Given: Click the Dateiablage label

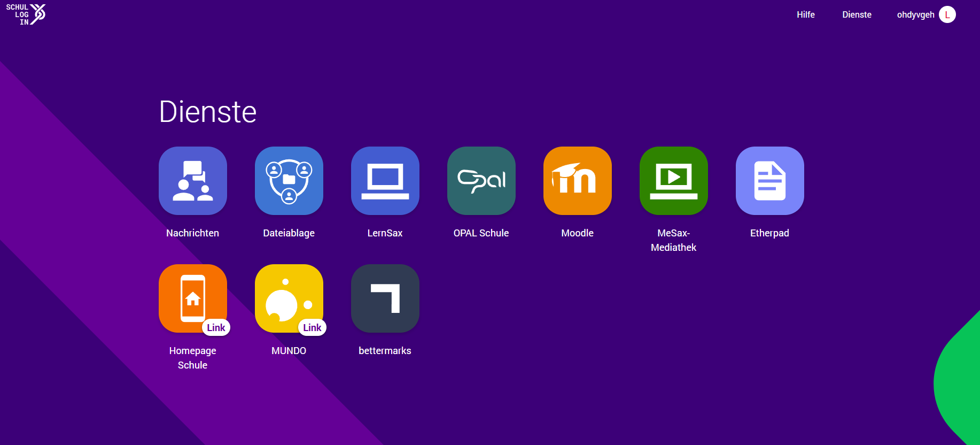Looking at the screenshot, I should coord(289,233).
